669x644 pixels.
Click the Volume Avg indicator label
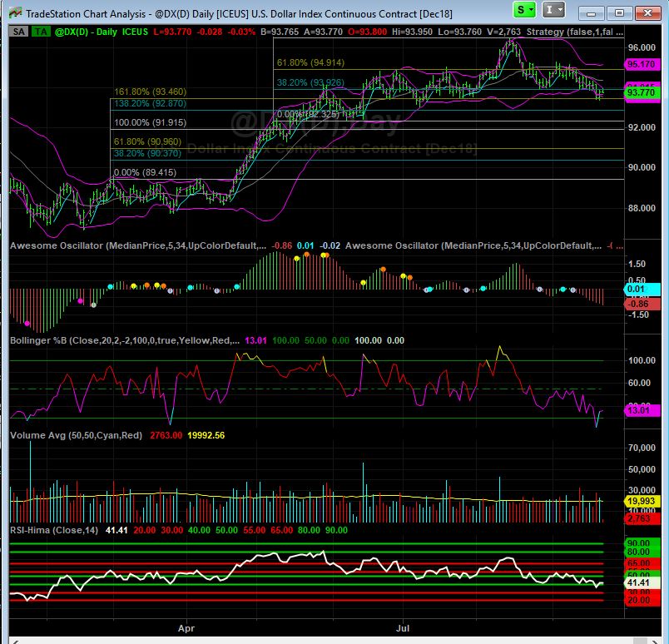click(x=75, y=435)
